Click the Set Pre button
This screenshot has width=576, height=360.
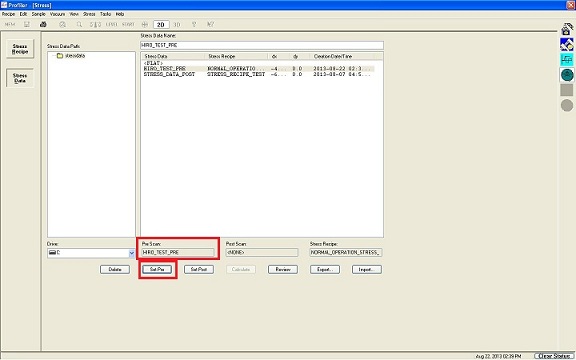tap(157, 269)
